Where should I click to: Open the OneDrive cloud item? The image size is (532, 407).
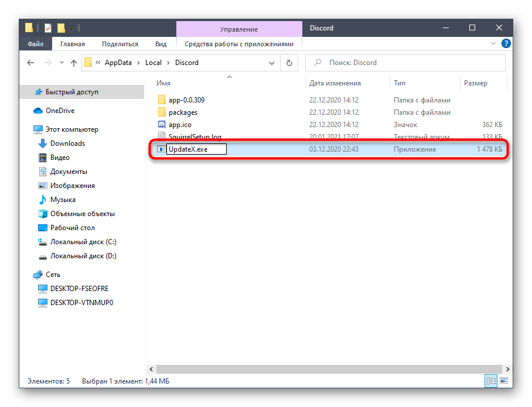60,111
